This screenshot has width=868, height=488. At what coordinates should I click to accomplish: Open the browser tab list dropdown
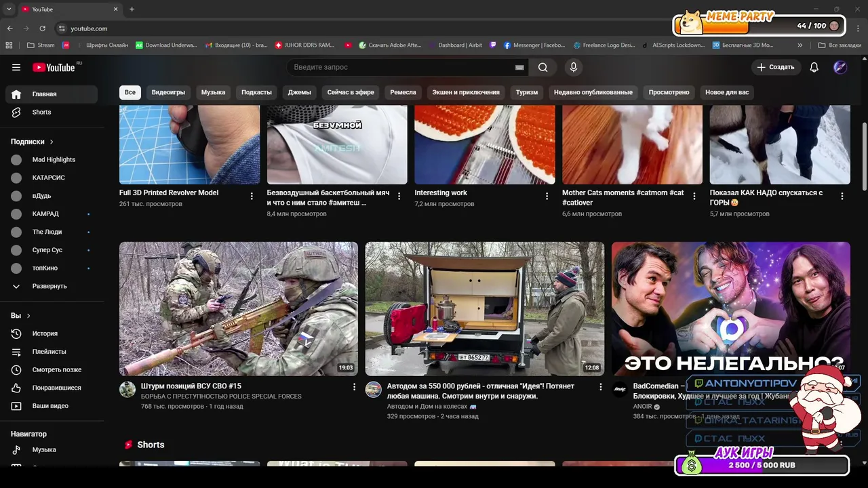click(9, 9)
